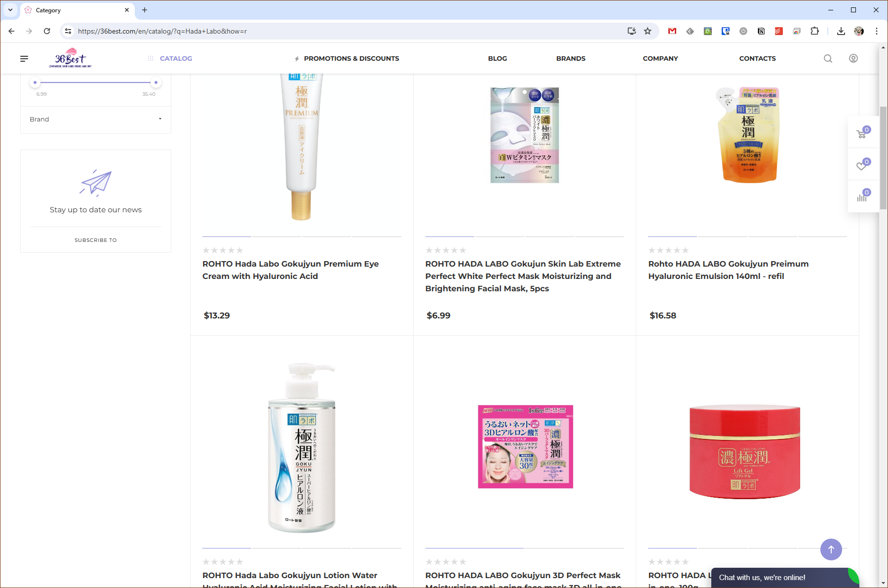Close the Category tab
The height and width of the screenshot is (588, 888).
click(127, 10)
